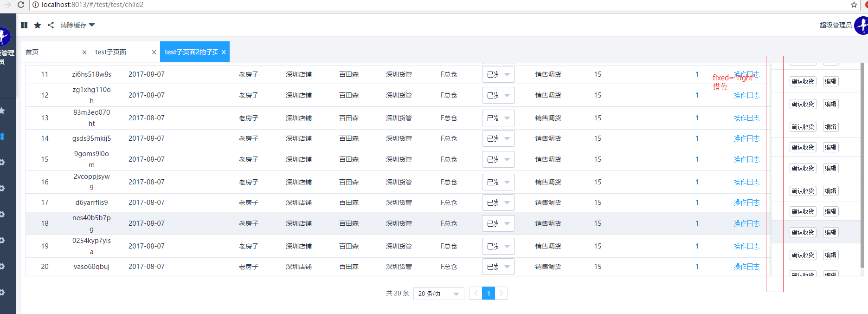Change page size via 20 条/页 dropdown
The height and width of the screenshot is (314, 868).
click(438, 294)
